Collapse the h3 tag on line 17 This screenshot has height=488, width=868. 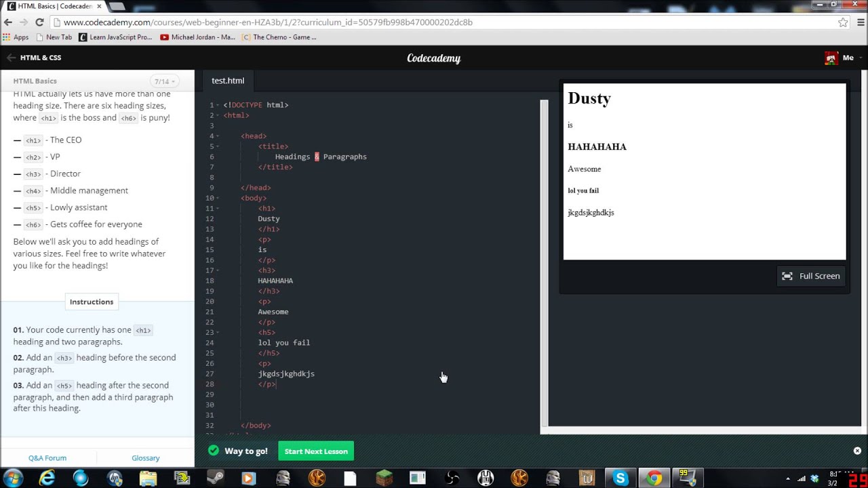click(x=217, y=270)
